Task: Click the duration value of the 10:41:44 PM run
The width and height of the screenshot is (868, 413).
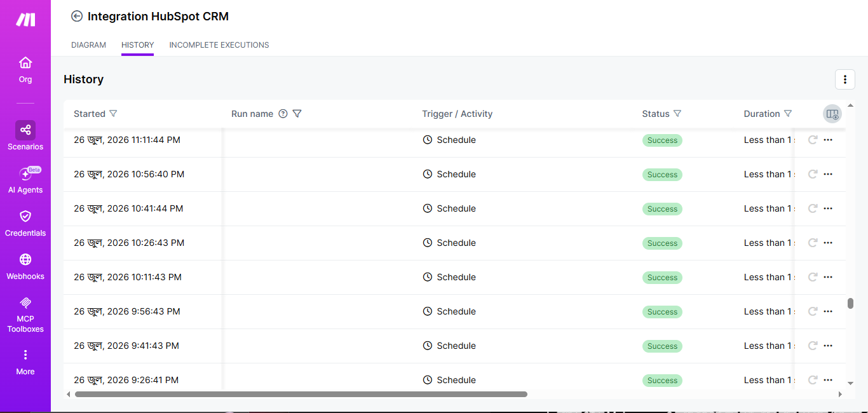Action: 769,208
